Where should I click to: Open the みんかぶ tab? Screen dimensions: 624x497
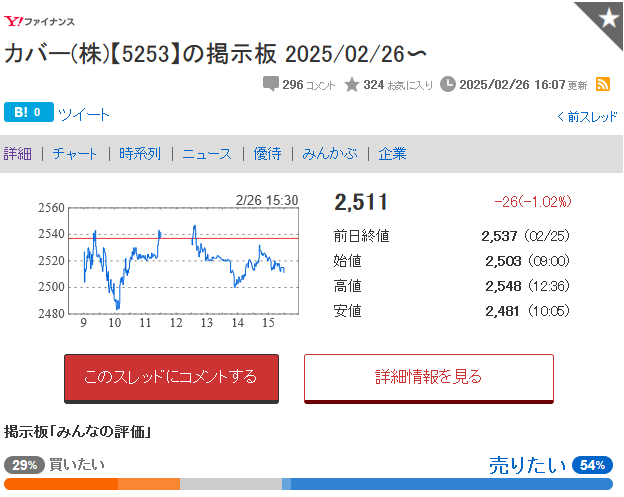tap(330, 154)
